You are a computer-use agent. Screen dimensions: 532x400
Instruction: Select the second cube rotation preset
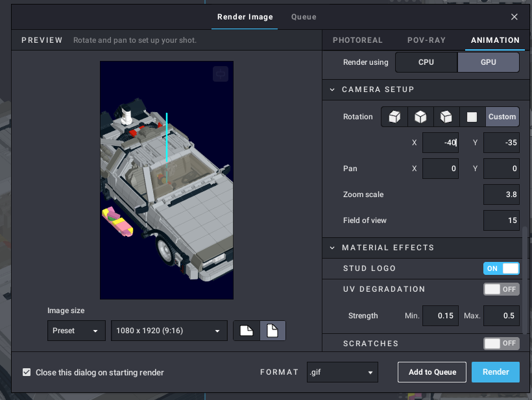click(420, 117)
